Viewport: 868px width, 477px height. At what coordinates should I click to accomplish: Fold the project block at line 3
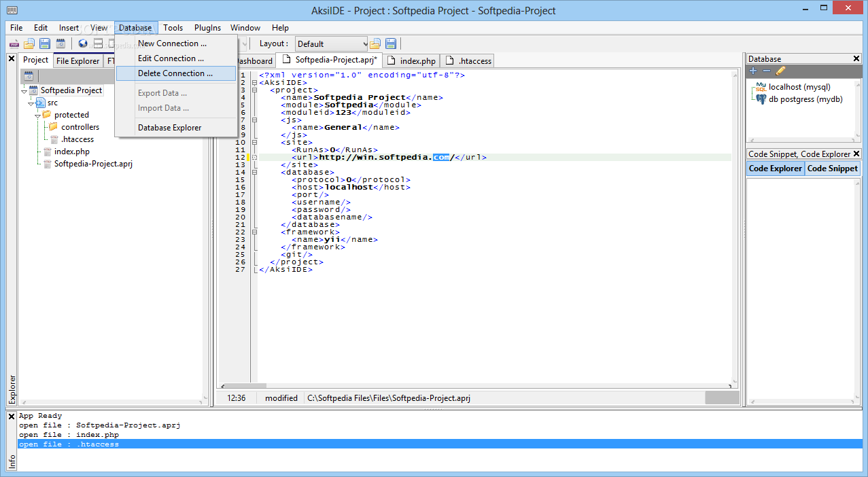point(254,90)
